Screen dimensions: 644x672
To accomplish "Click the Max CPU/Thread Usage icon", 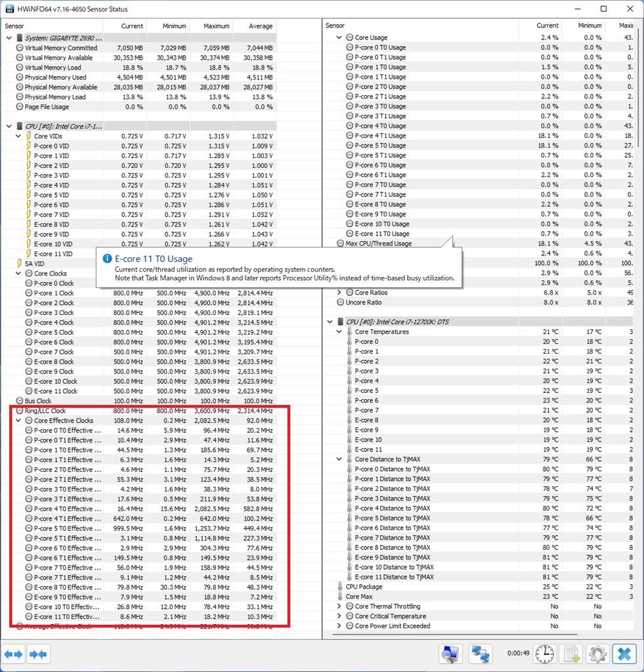I will point(341,243).
